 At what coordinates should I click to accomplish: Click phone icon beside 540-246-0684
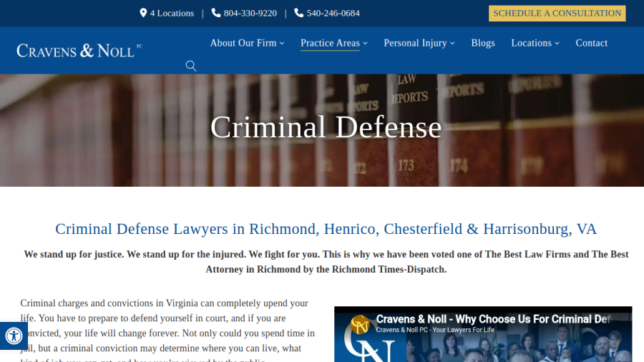click(x=299, y=13)
